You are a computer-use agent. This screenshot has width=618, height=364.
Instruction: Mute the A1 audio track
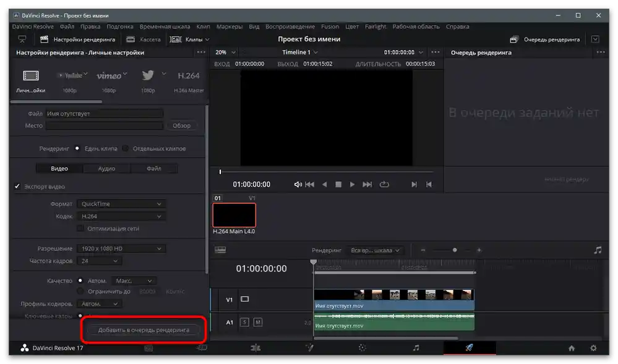258,322
